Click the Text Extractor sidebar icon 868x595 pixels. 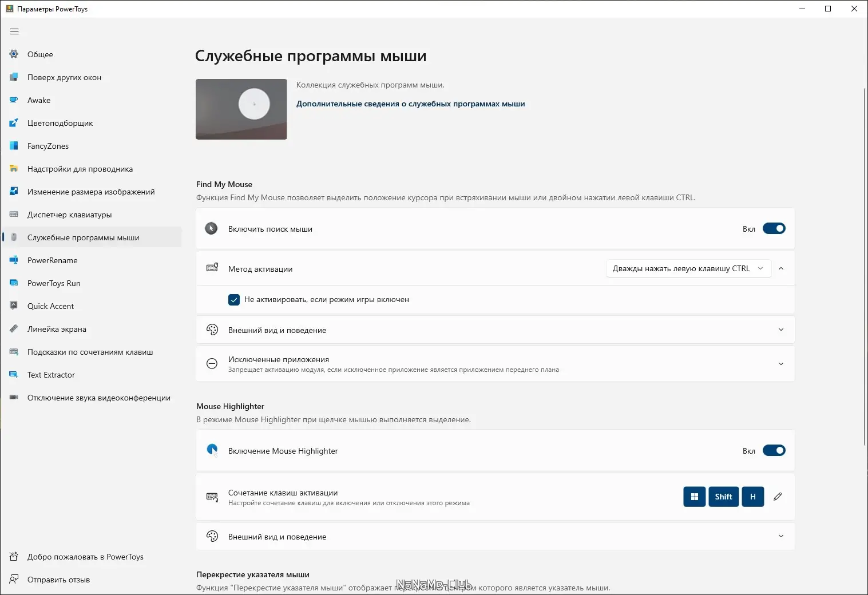pyautogui.click(x=14, y=375)
